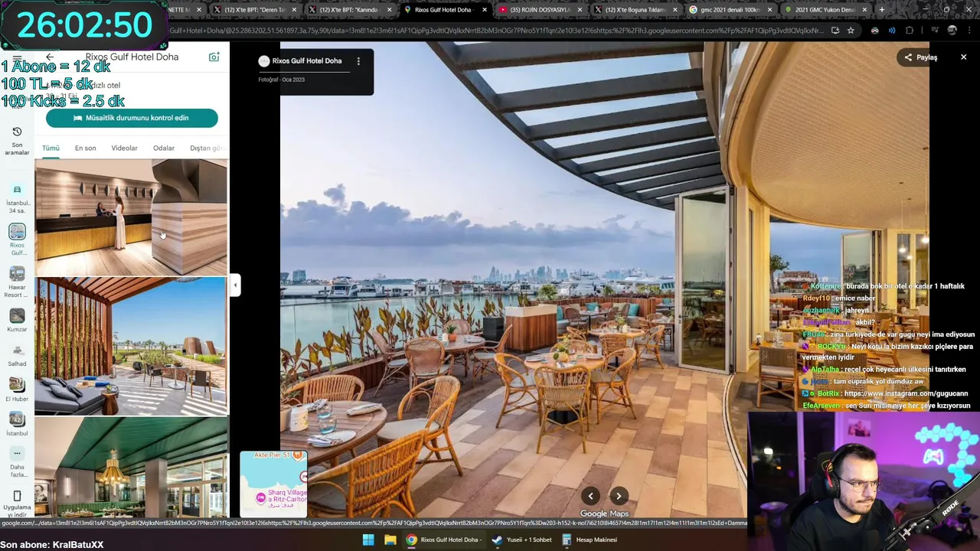Go back using the arrow beside Rixos Gulf Hotel Doha
Viewport: 980px width, 551px height.
50,57
